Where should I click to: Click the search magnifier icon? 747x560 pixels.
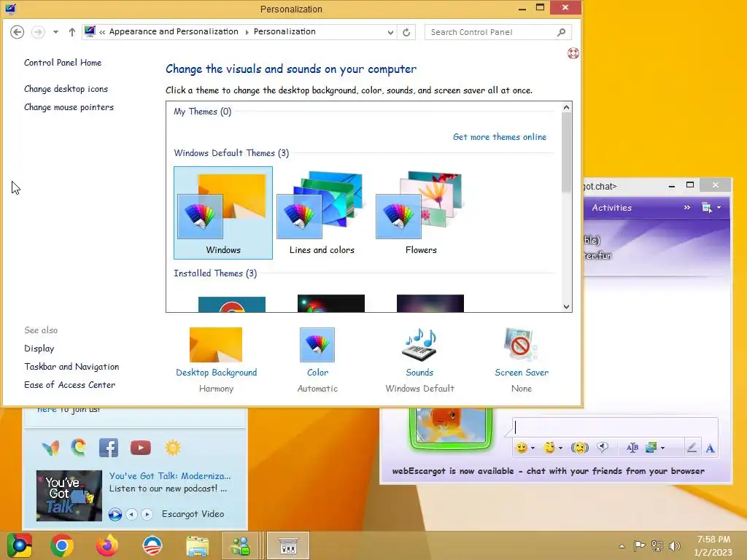click(561, 32)
